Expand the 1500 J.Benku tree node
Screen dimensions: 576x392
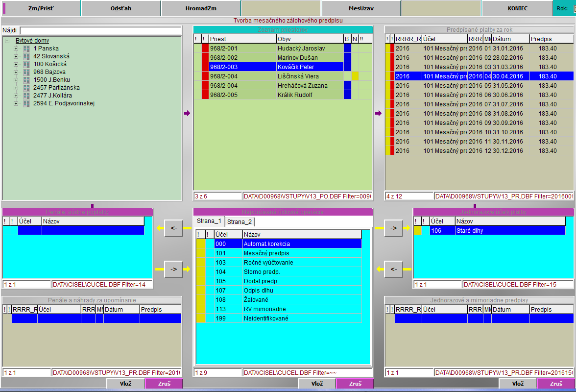pyautogui.click(x=16, y=80)
